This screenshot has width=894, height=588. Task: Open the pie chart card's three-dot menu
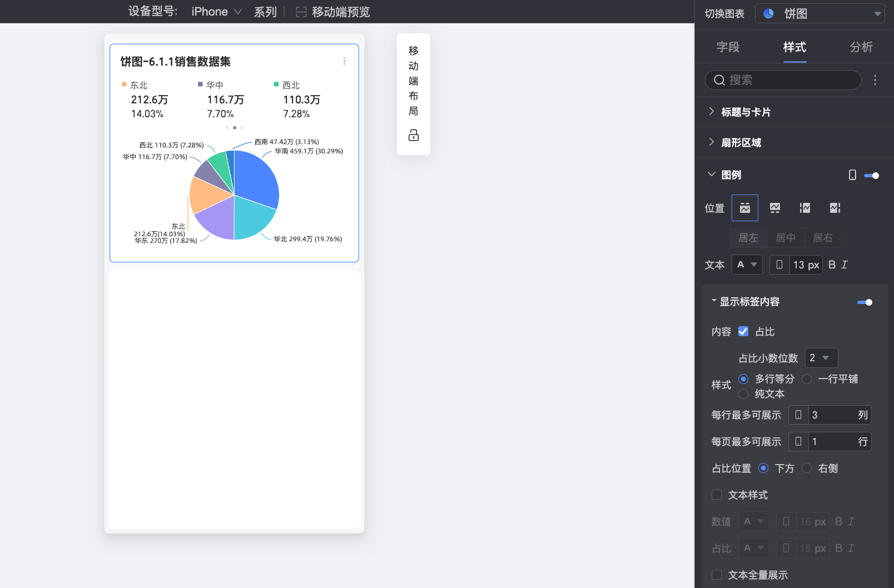(344, 61)
